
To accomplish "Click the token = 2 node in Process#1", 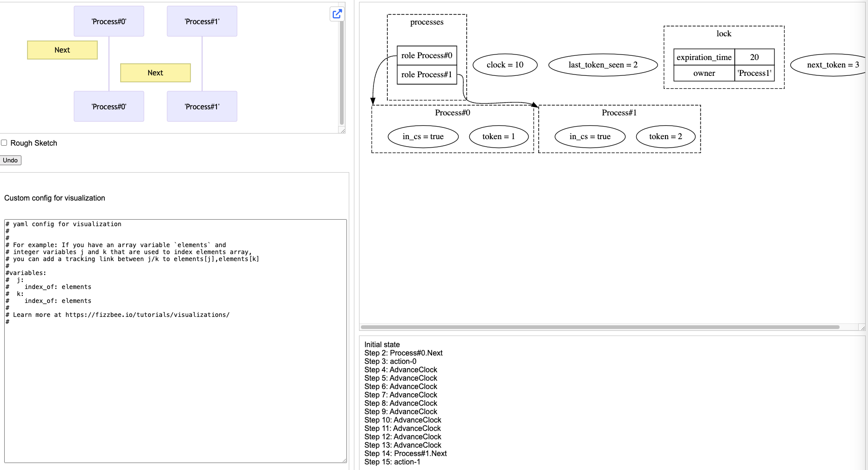I will click(665, 137).
